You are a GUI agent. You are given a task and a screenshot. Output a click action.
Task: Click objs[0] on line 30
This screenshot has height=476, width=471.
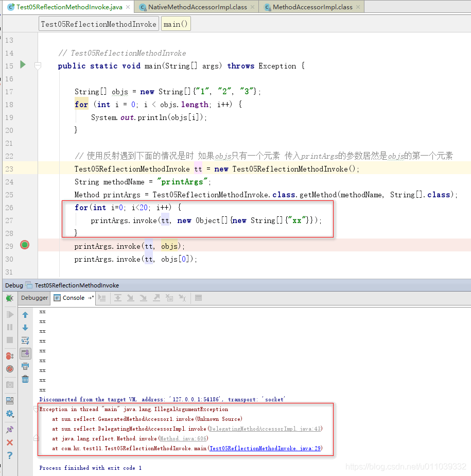click(x=177, y=259)
